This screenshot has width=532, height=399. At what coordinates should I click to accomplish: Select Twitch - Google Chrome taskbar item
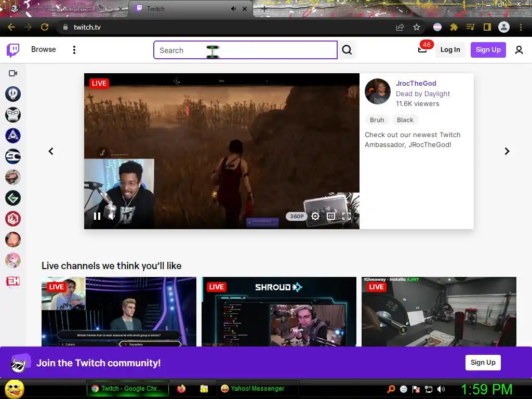click(128, 389)
